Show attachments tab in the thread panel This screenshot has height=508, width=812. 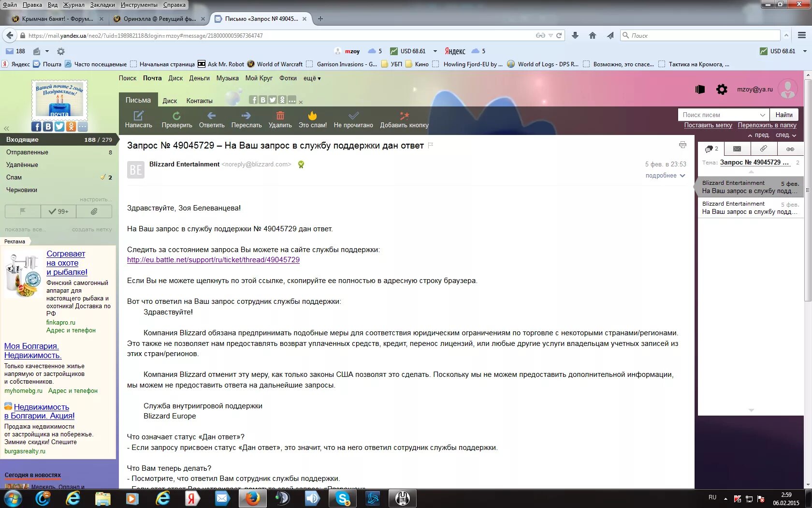tap(764, 149)
